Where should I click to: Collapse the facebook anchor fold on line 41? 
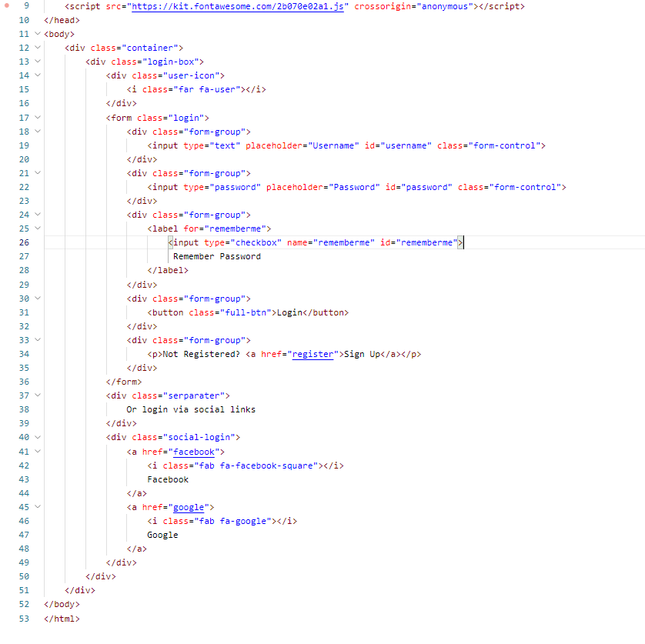38,452
